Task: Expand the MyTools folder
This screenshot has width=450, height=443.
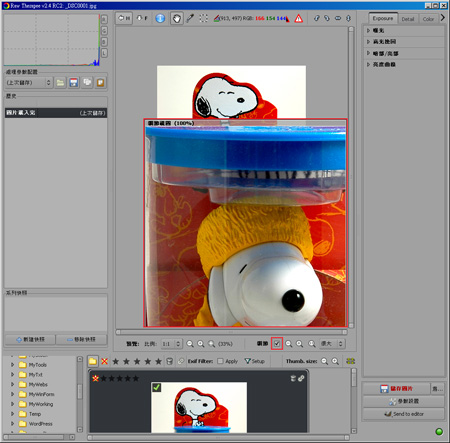Action: pyautogui.click(x=13, y=365)
